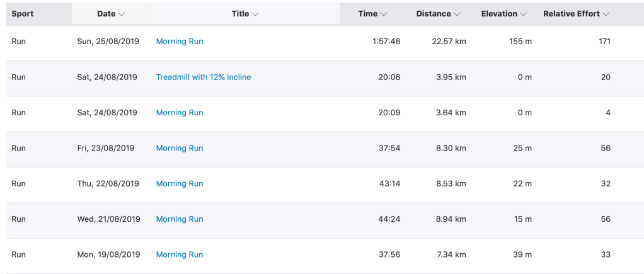The width and height of the screenshot is (644, 274).
Task: Sort by Distance column header
Action: coord(438,14)
